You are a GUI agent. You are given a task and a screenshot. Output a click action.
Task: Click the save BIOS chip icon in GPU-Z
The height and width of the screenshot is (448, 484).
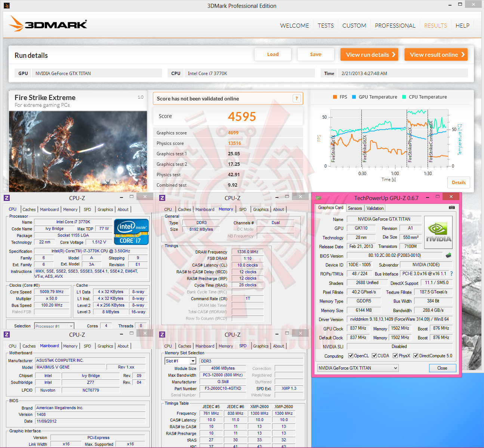448,255
